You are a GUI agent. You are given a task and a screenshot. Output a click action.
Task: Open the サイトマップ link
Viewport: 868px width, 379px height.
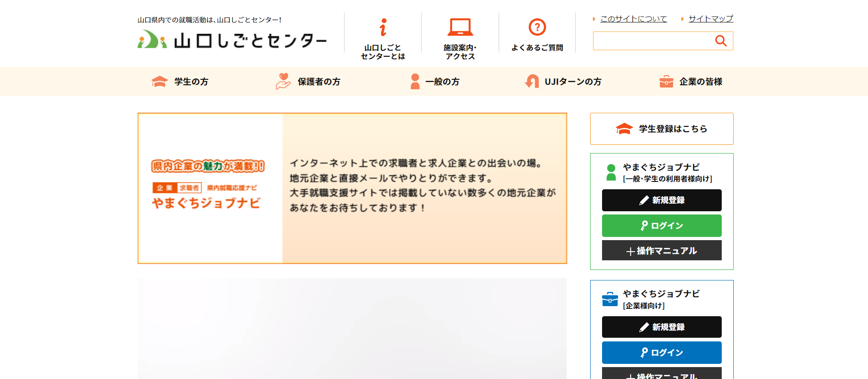click(x=710, y=19)
